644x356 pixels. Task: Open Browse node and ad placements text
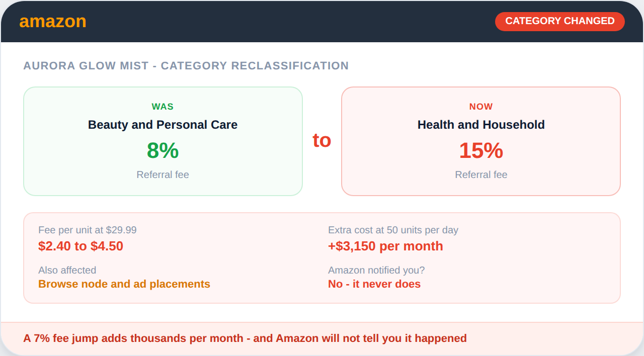(124, 284)
